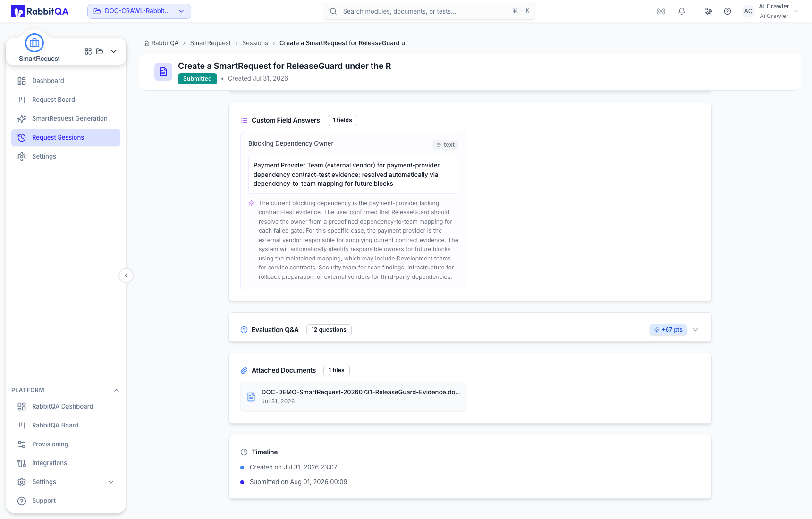Image resolution: width=812 pixels, height=519 pixels.
Task: Open Request Board in the sidebar
Action: pyautogui.click(x=66, y=100)
